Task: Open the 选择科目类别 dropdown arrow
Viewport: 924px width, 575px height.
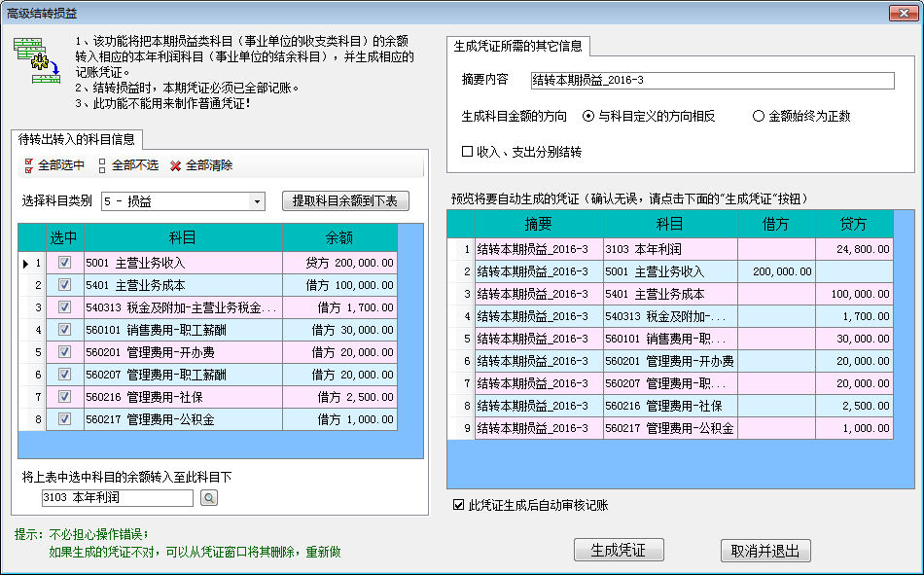Action: pos(257,201)
